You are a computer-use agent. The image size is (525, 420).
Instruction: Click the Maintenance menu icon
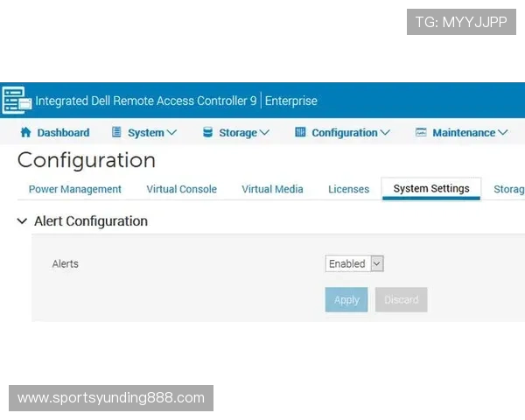click(421, 133)
